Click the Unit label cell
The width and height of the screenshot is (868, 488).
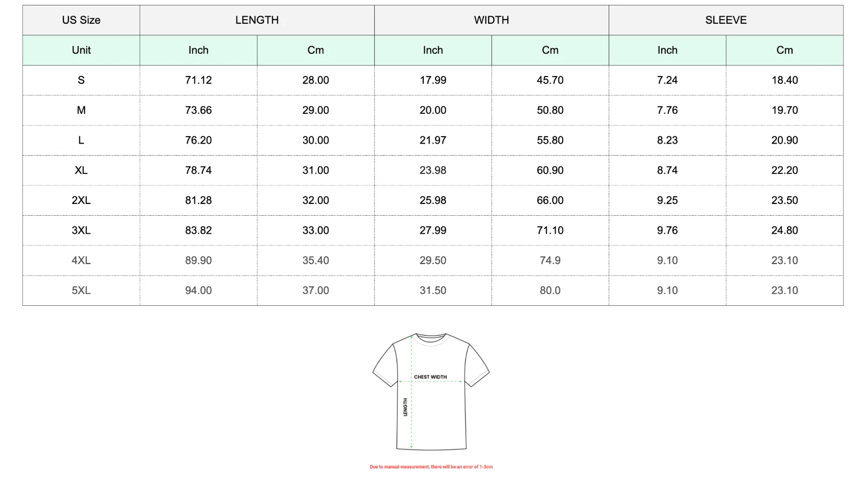pos(81,50)
